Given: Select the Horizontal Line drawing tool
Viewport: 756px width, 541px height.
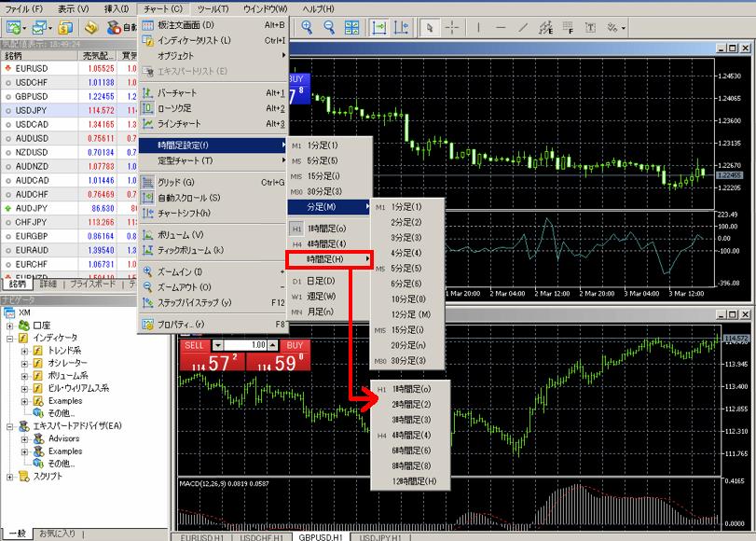Looking at the screenshot, I should (501, 27).
